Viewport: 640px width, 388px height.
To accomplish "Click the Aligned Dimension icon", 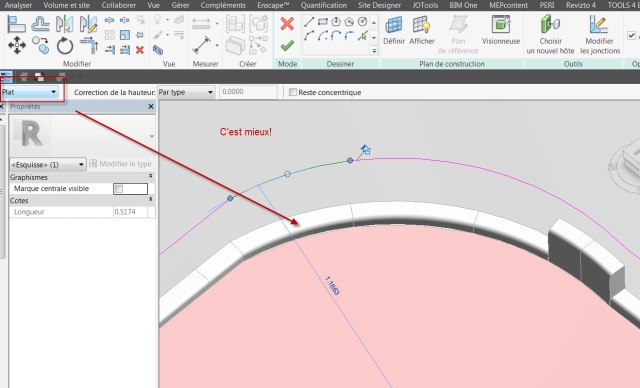I will 201,45.
